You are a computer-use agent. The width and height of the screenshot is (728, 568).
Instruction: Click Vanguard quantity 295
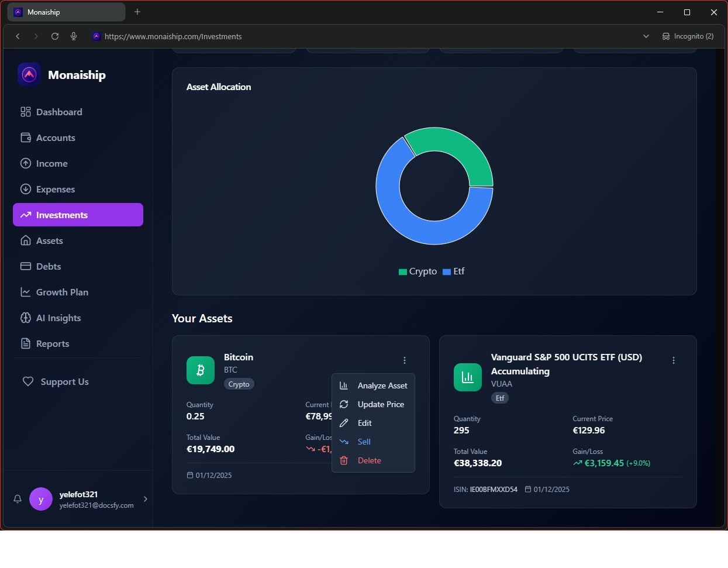pyautogui.click(x=461, y=431)
